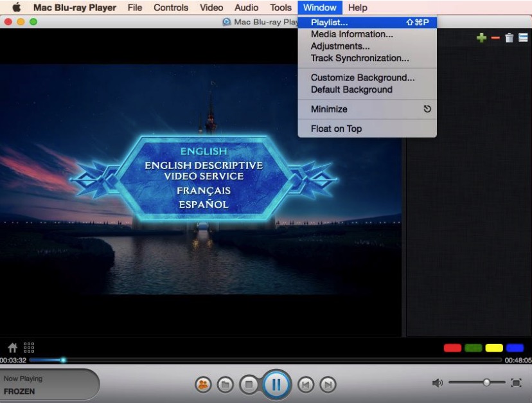Click the trash can clear playlist icon

(x=510, y=38)
